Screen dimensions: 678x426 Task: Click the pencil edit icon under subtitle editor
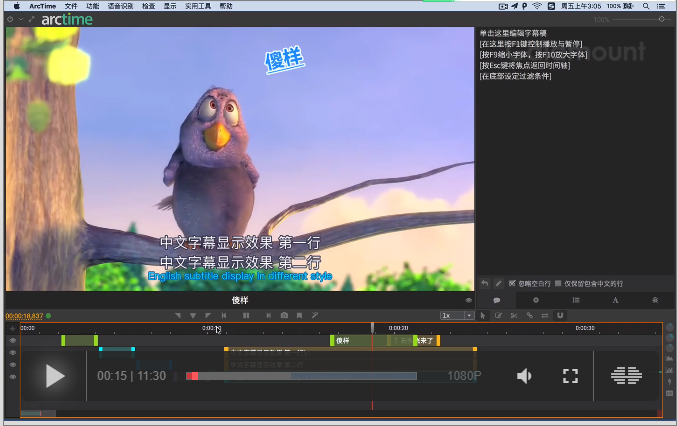pyautogui.click(x=498, y=284)
